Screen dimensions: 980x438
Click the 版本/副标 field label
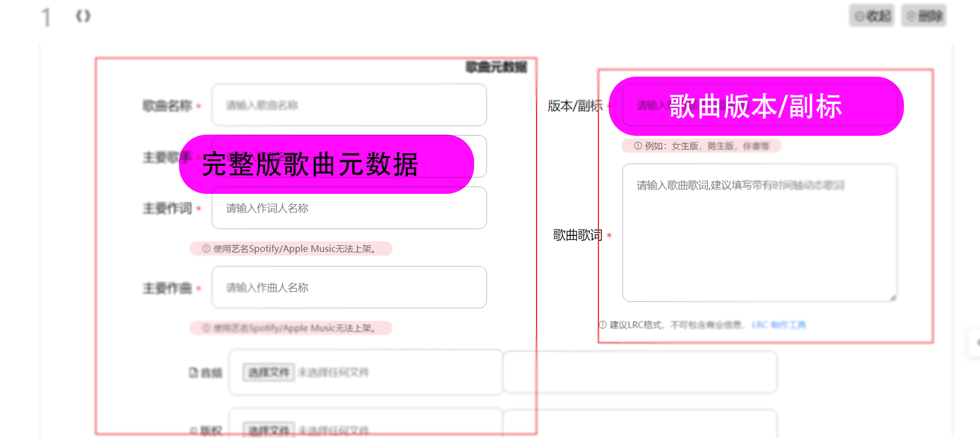click(x=575, y=106)
